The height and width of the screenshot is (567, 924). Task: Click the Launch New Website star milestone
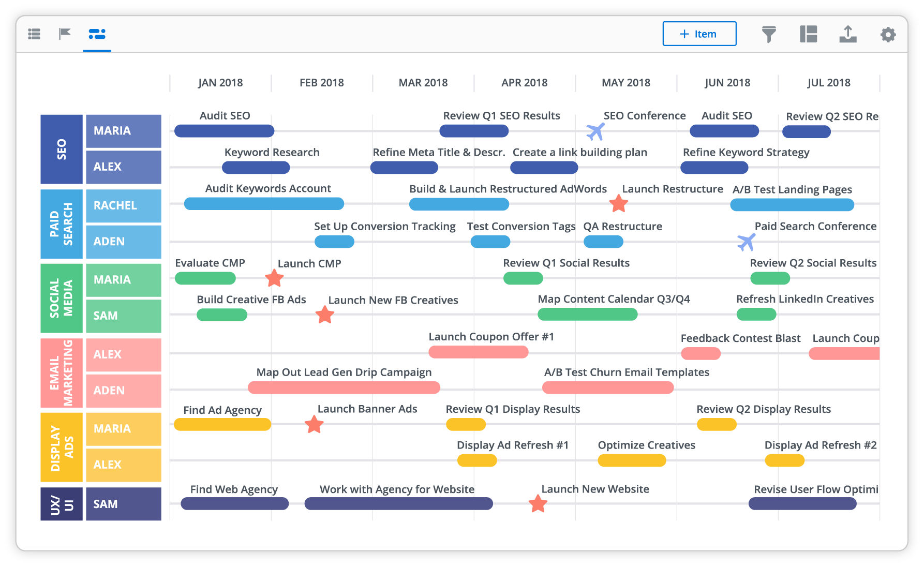point(537,503)
